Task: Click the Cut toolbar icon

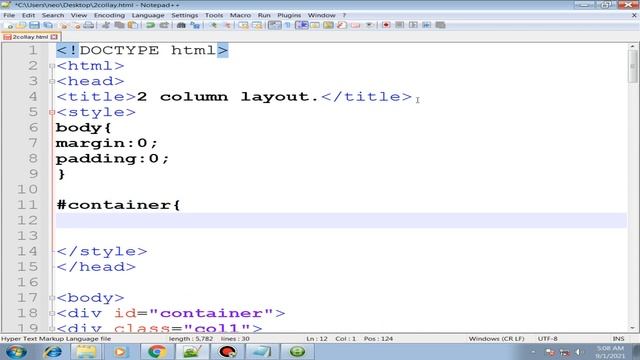Action: tap(105, 25)
